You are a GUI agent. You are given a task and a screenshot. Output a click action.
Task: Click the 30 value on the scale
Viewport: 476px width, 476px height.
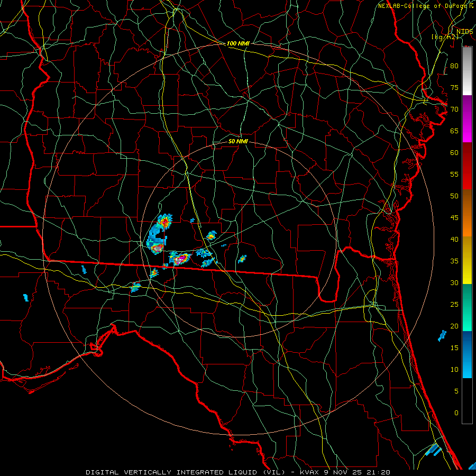454,282
